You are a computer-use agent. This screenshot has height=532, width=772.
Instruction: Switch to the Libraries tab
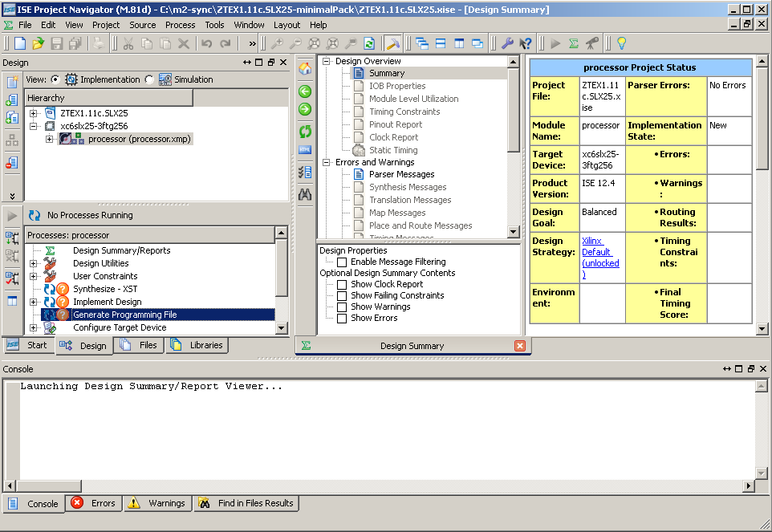[x=197, y=345]
